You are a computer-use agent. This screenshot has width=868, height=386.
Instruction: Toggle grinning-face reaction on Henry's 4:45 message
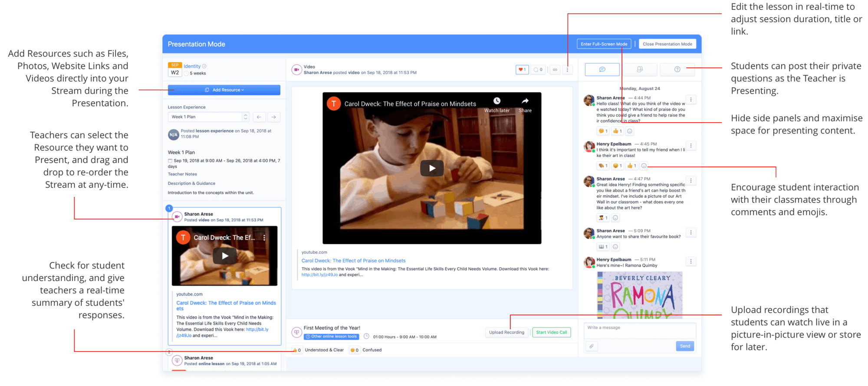(617, 166)
